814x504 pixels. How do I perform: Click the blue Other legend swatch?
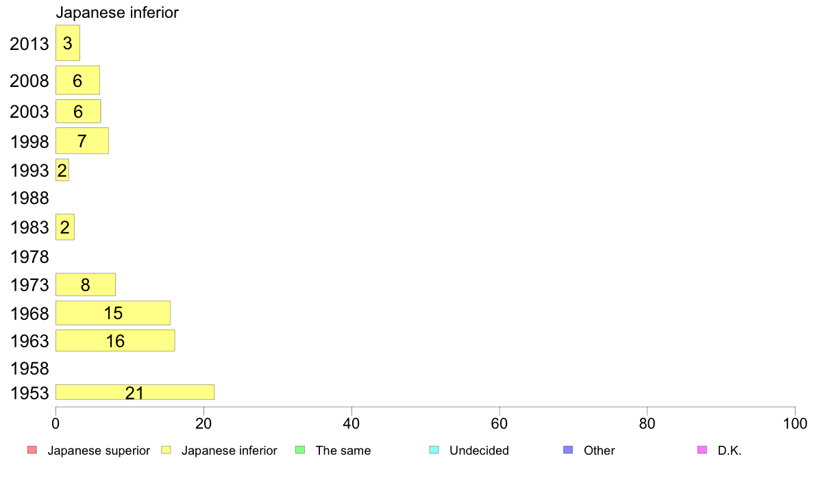point(569,450)
